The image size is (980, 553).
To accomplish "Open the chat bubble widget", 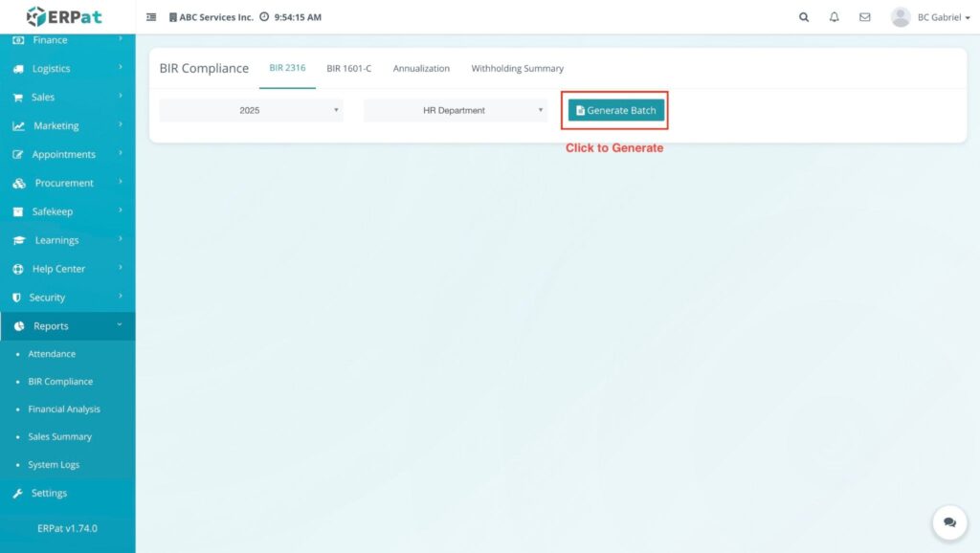I will pos(949,522).
